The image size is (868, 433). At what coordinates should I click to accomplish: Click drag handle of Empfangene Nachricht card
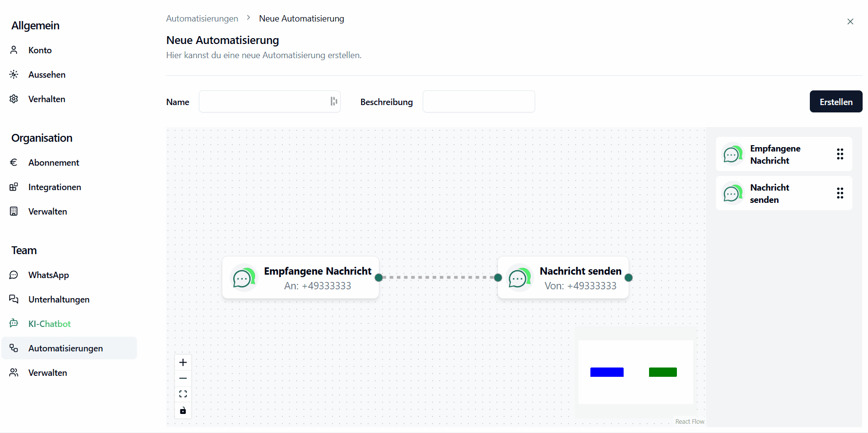click(840, 154)
